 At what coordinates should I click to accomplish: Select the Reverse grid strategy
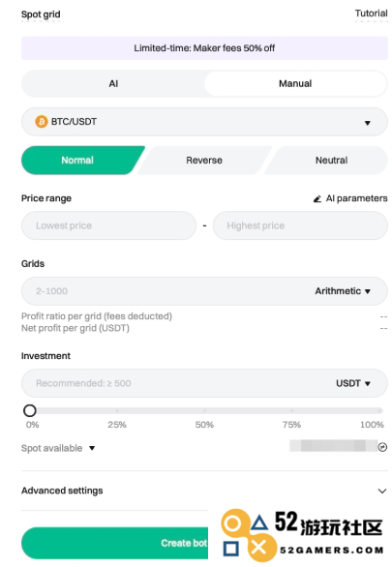pos(204,161)
